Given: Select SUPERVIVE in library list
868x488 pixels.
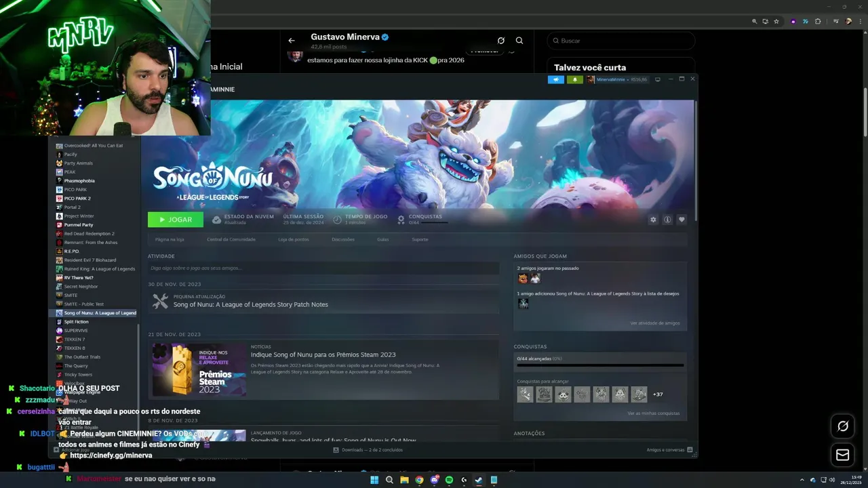Looking at the screenshot, I should pyautogui.click(x=76, y=331).
